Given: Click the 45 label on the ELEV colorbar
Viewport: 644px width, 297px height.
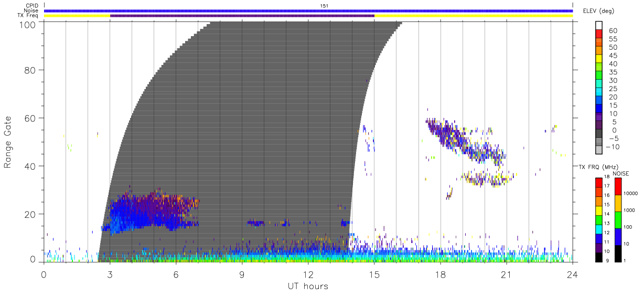Looking at the screenshot, I should coord(613,56).
